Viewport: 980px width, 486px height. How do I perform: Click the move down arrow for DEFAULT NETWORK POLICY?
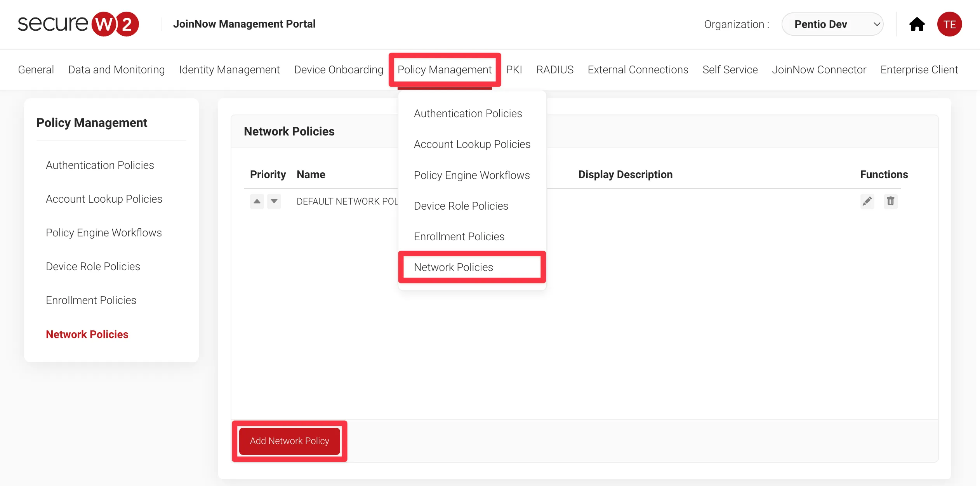tap(273, 201)
